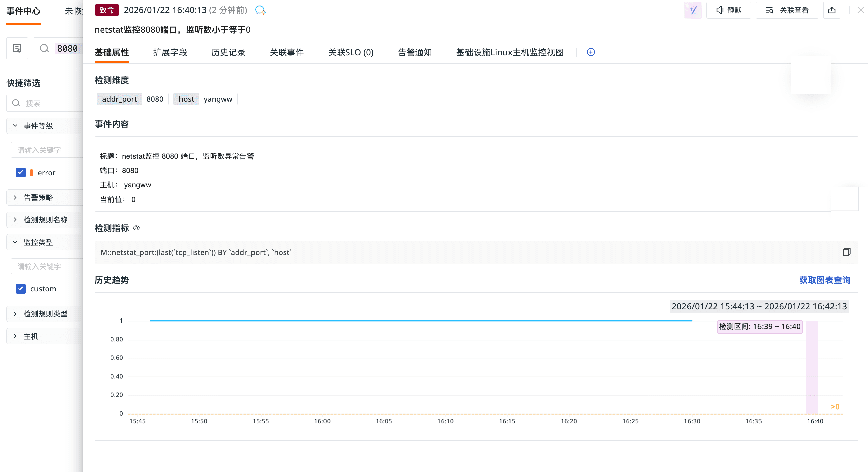
Task: Switch to the 历史记录 tab
Action: 228,52
